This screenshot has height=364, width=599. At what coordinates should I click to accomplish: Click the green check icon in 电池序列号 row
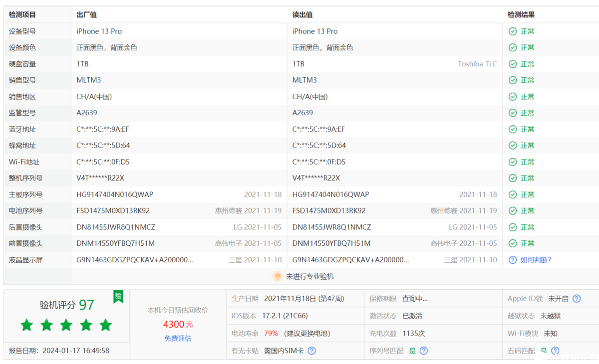coord(513,211)
